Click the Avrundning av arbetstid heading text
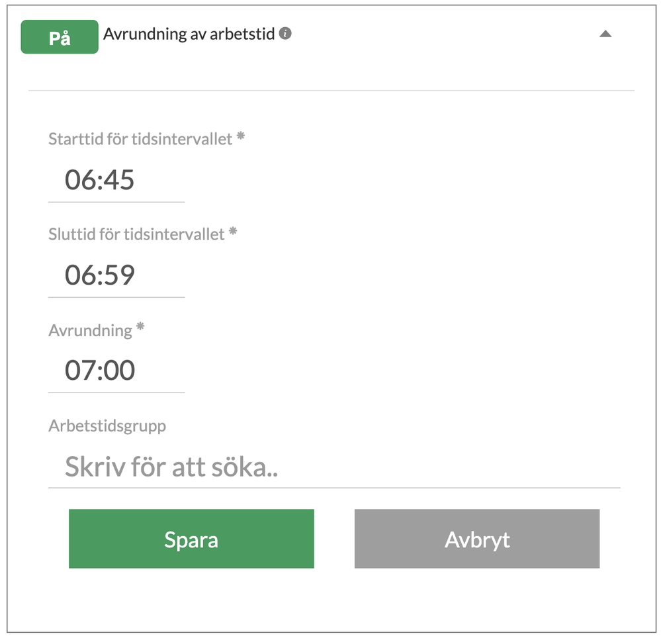661x644 pixels. click(189, 34)
